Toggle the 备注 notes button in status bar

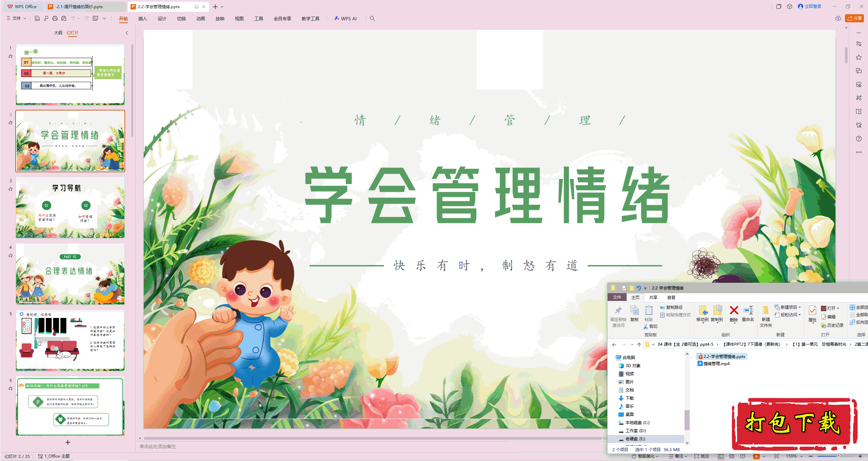(x=678, y=456)
